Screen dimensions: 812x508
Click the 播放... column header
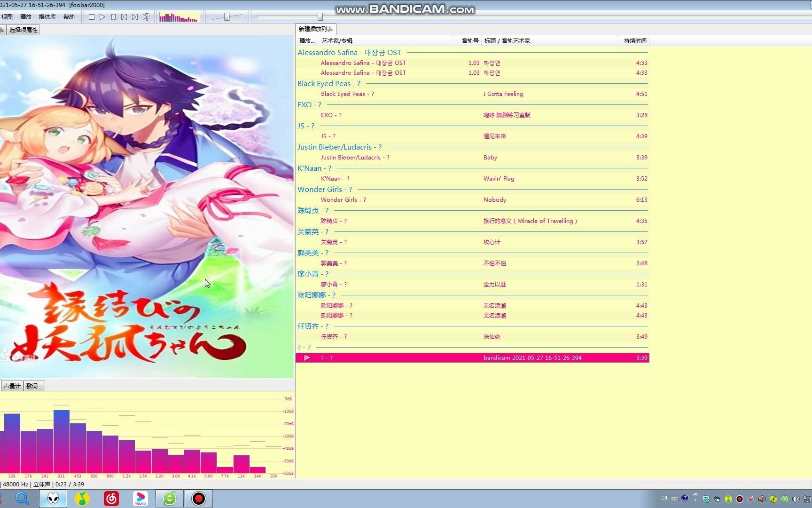(x=307, y=41)
